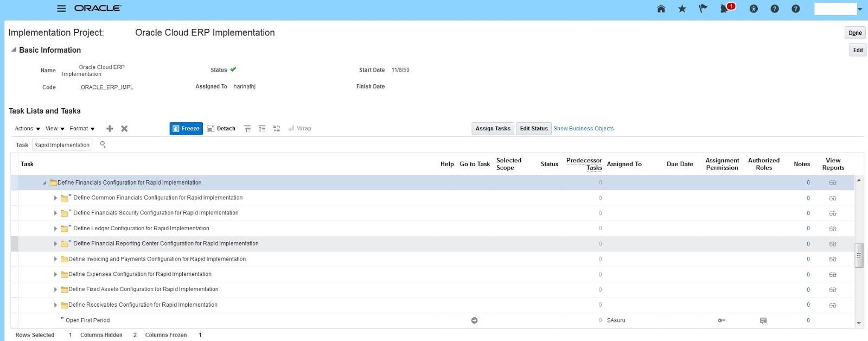Click the Show as Top icon
Viewport: 868px width, 341px height.
pos(277,129)
